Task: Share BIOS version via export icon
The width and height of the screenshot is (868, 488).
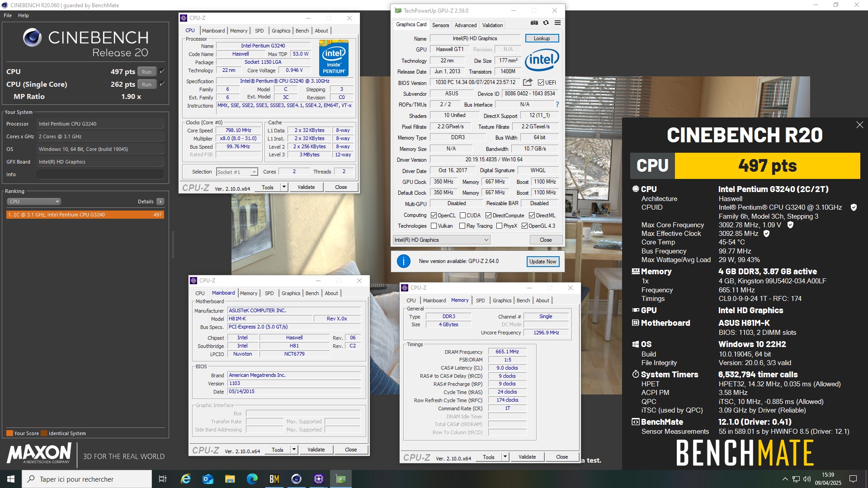Action: pyautogui.click(x=528, y=82)
